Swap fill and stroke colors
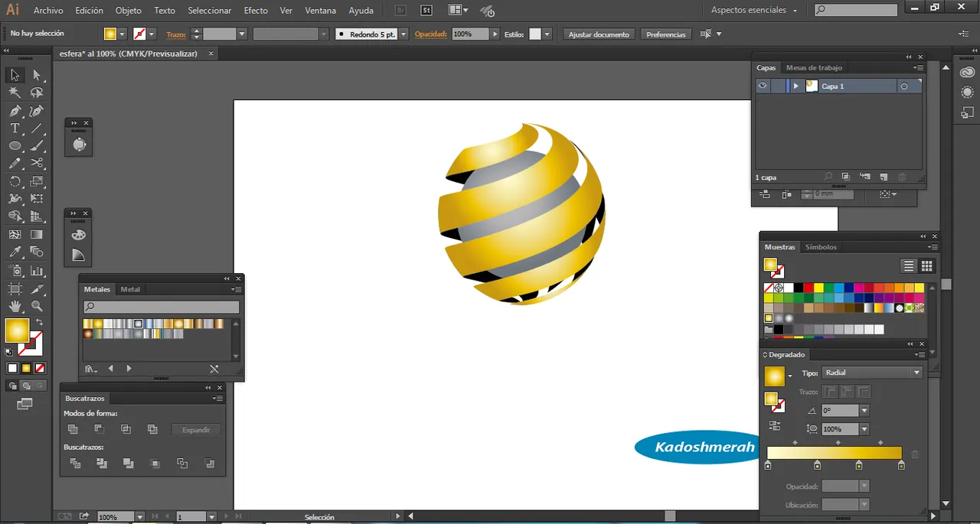Image resolution: width=980 pixels, height=524 pixels. 39,322
